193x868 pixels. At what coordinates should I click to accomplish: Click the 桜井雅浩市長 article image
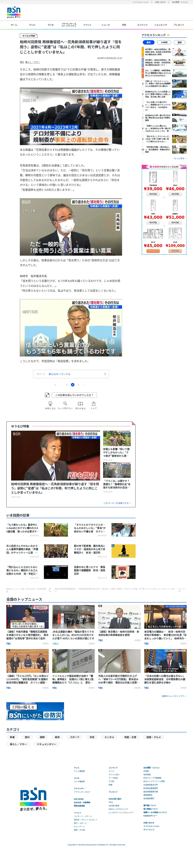[71, 328]
